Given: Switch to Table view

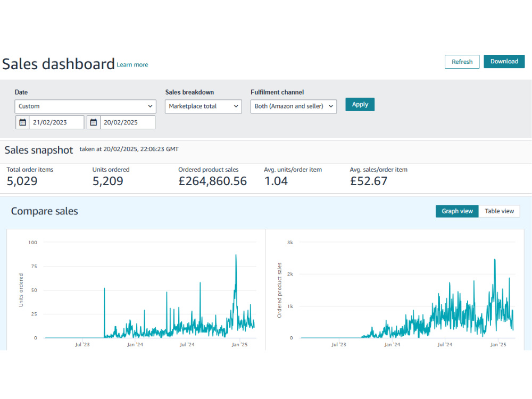Looking at the screenshot, I should 499,211.
